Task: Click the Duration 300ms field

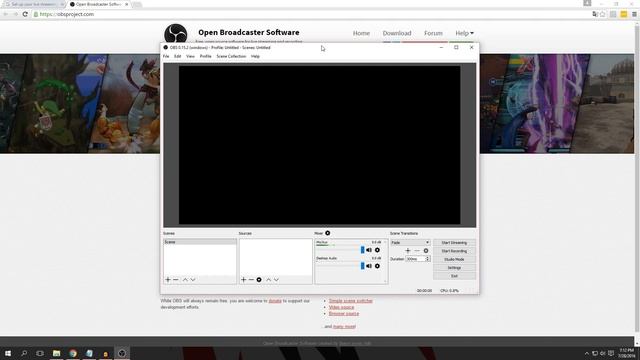Action: (416, 259)
